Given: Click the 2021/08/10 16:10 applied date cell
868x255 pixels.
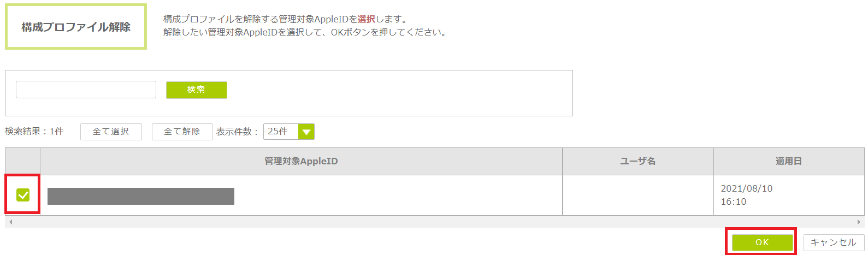Looking at the screenshot, I should click(746, 195).
